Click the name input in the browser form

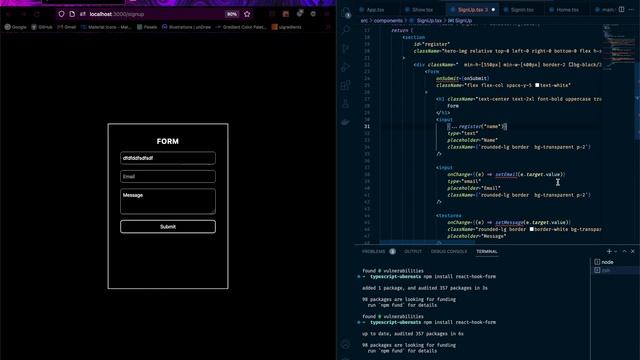click(168, 158)
